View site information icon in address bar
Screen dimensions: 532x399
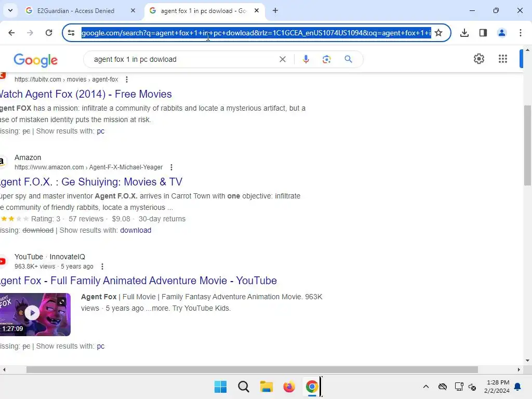pyautogui.click(x=71, y=33)
